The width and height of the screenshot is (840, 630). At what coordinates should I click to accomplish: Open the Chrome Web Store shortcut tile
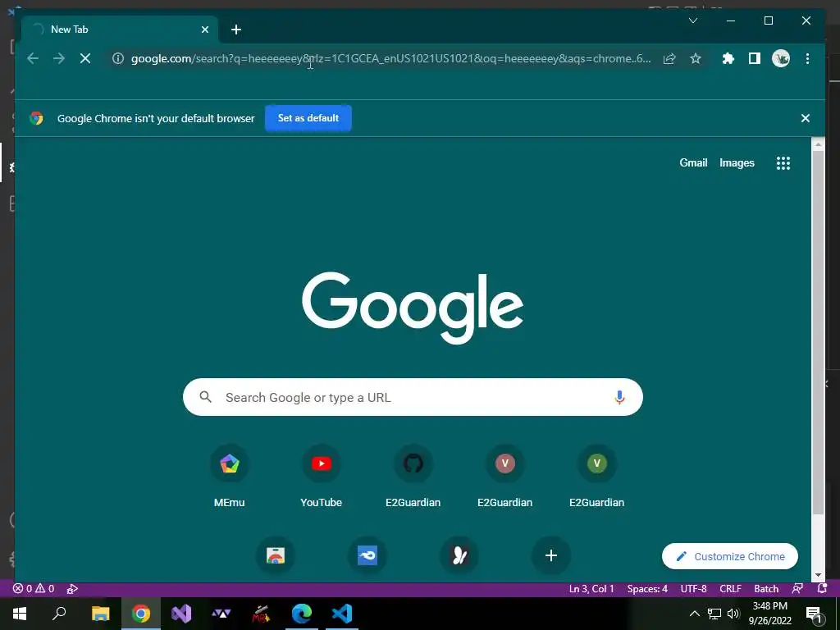coord(276,555)
